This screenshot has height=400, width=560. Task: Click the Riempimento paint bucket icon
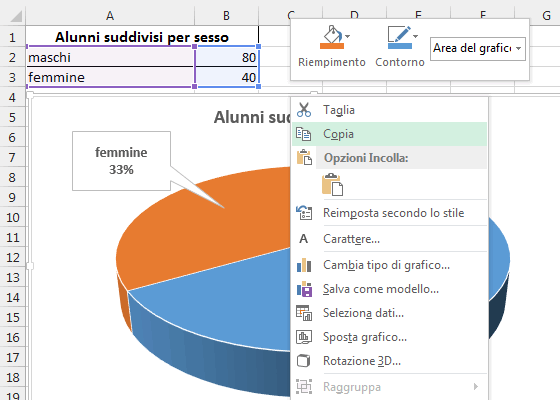332,37
